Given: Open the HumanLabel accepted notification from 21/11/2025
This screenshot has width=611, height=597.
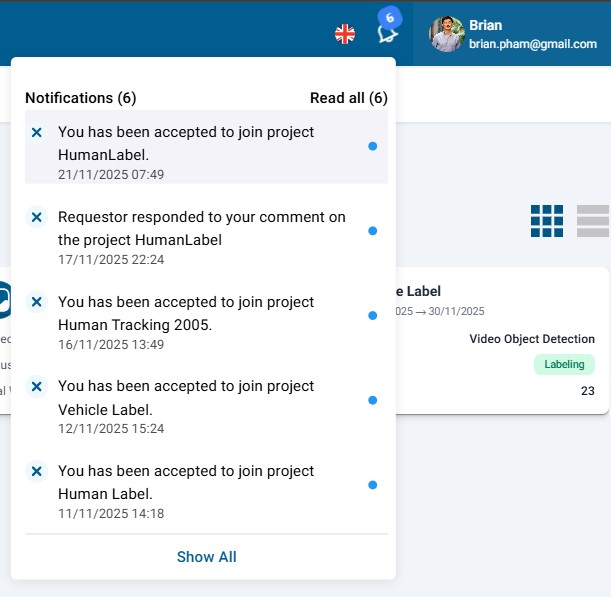Looking at the screenshot, I should [186, 144].
